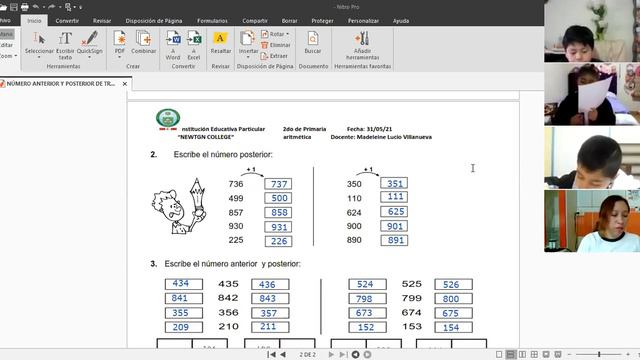
Task: Click the zoom slider handle in status bar
Action: [x=599, y=354]
